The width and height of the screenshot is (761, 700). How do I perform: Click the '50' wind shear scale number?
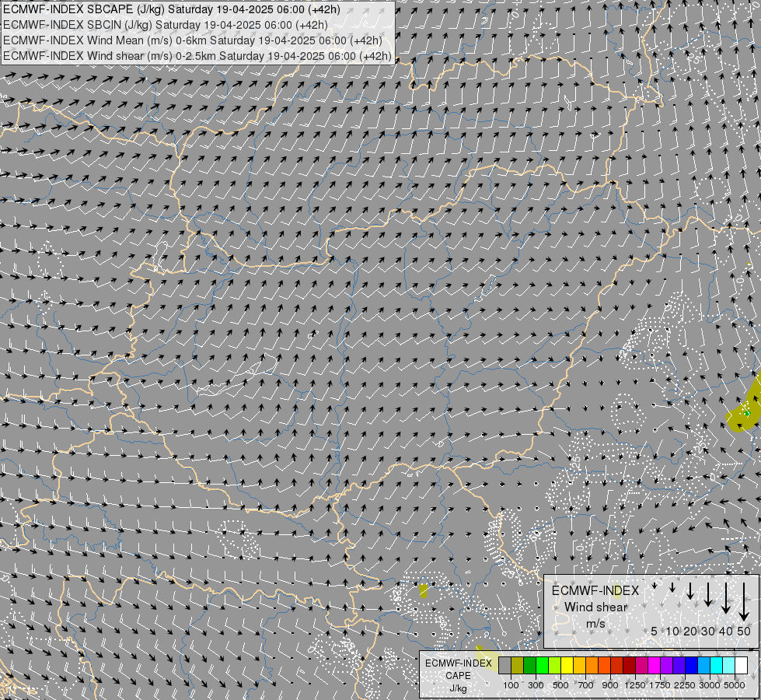point(744,631)
